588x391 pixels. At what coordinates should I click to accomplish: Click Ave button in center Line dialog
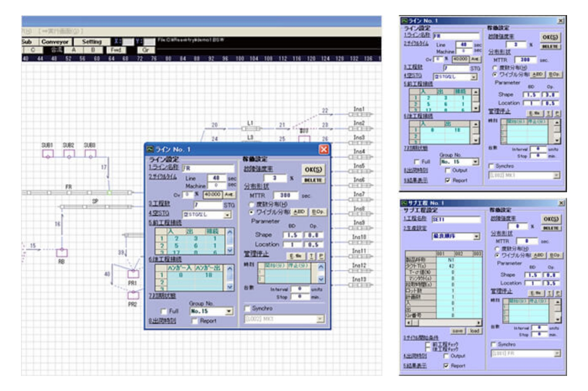[x=228, y=195]
